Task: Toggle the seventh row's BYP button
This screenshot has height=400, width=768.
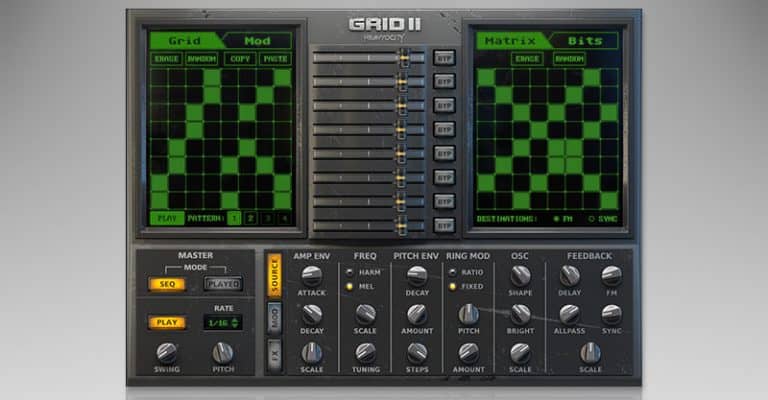Action: point(444,201)
